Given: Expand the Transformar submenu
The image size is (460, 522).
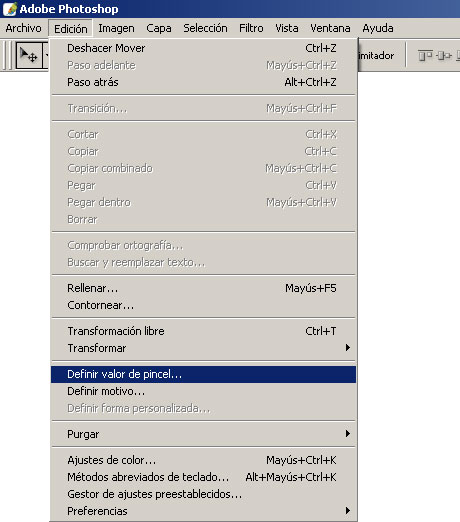Looking at the screenshot, I should coord(203,348).
